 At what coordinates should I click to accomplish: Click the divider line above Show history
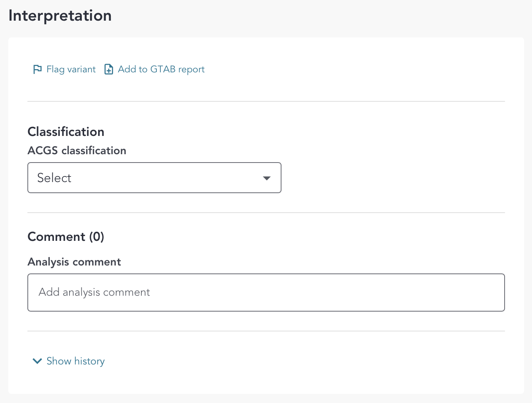pos(266,331)
